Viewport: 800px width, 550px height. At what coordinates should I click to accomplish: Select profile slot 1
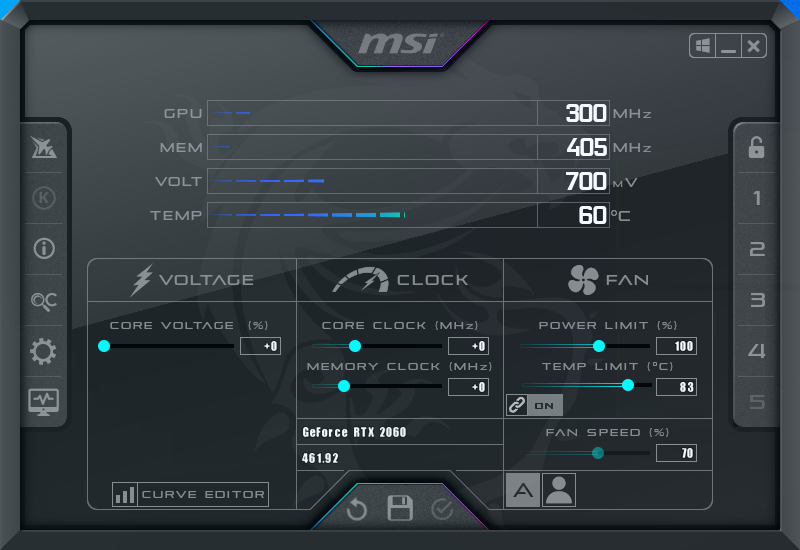coord(757,198)
